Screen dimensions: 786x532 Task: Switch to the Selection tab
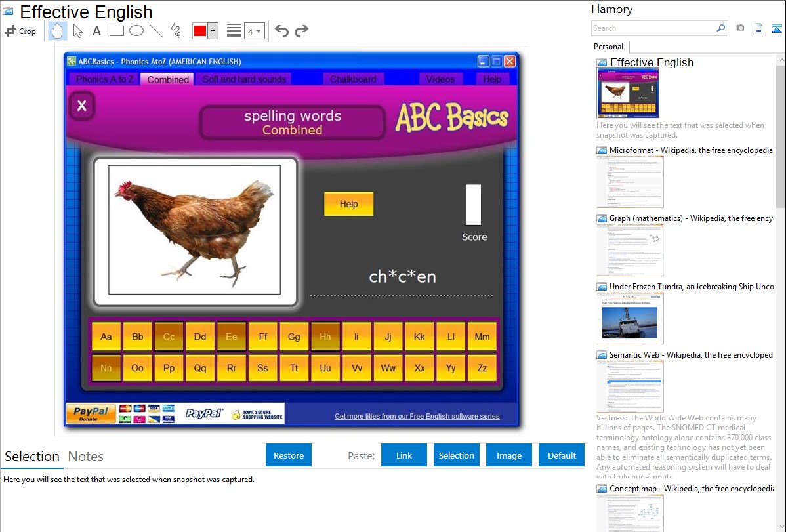(32, 457)
